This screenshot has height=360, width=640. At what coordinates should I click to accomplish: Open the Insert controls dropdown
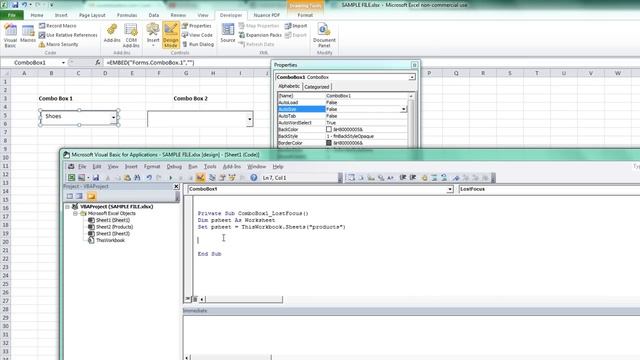point(153,36)
